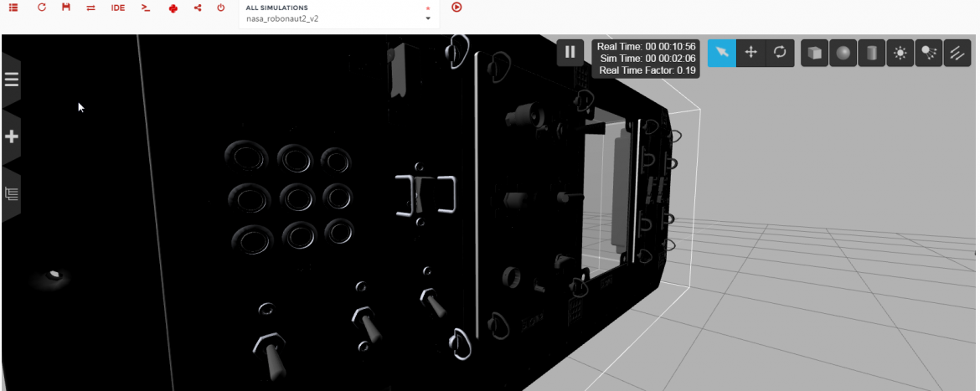Insert a sphere shape
Screen dimensions: 980x391
[843, 53]
